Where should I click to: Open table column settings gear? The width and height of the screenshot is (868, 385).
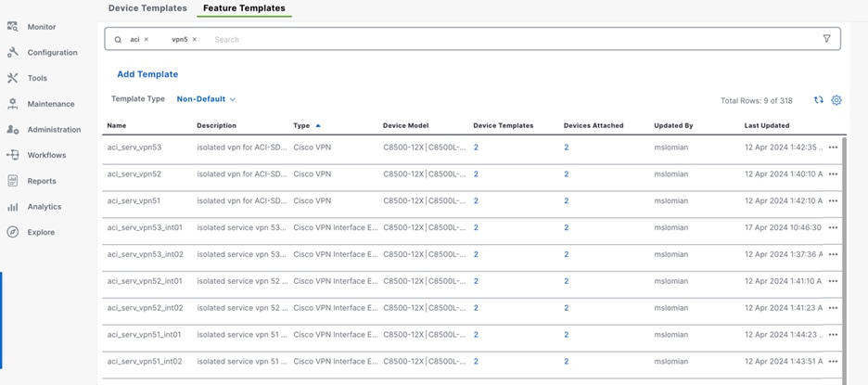coord(836,100)
